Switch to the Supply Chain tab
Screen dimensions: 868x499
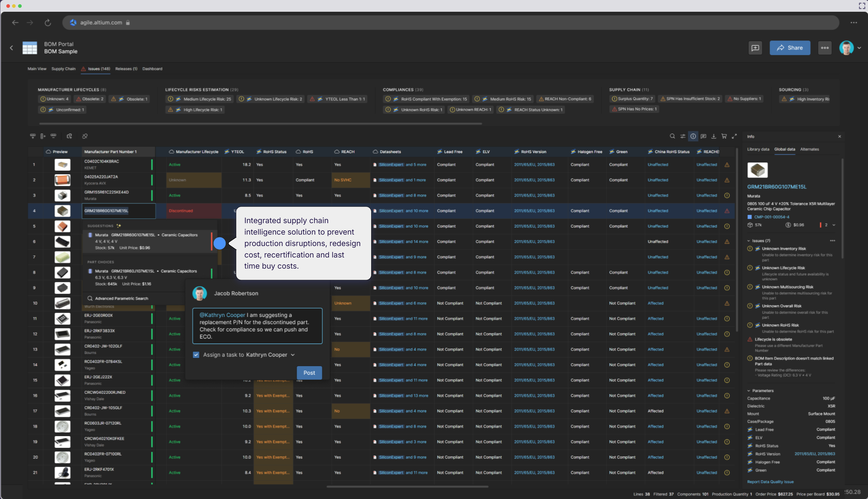pyautogui.click(x=63, y=69)
